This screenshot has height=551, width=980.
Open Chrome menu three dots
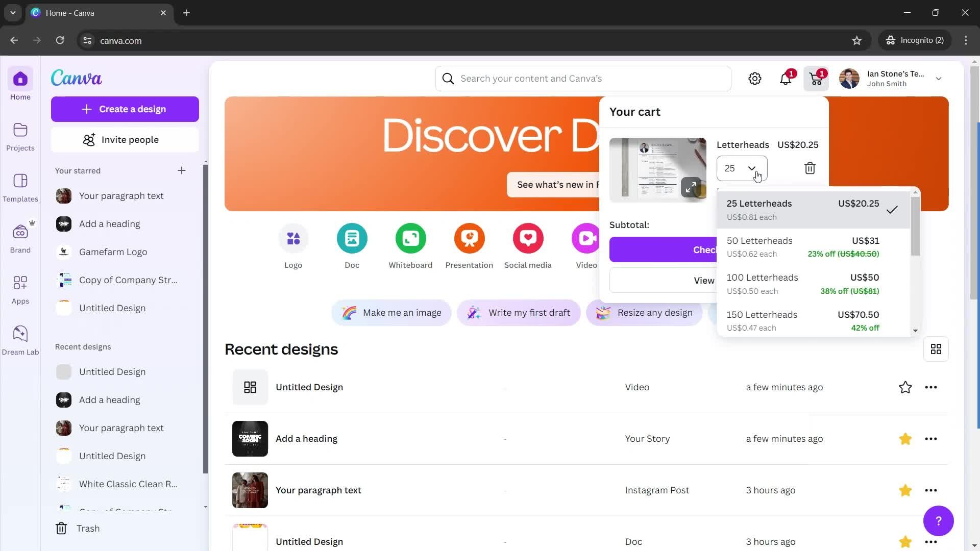pyautogui.click(x=966, y=40)
